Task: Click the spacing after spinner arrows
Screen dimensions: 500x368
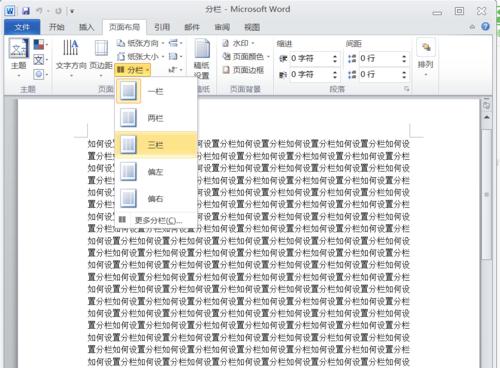Action: point(404,74)
